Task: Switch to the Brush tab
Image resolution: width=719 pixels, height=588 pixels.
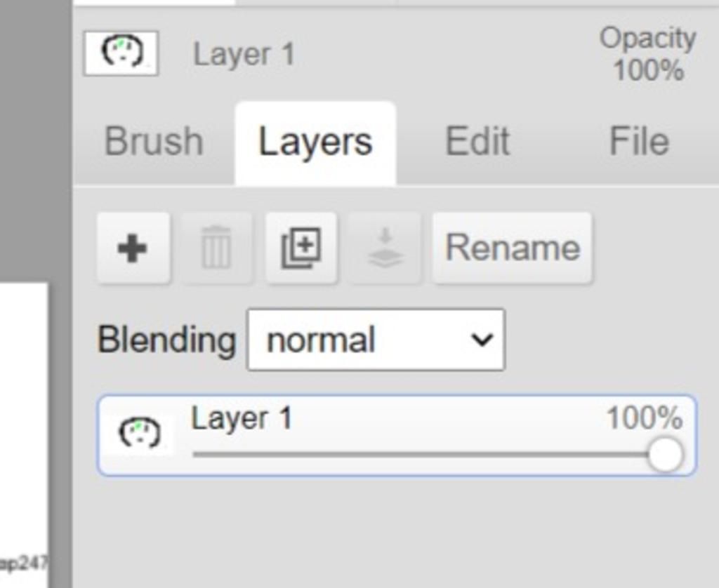Action: click(x=154, y=141)
